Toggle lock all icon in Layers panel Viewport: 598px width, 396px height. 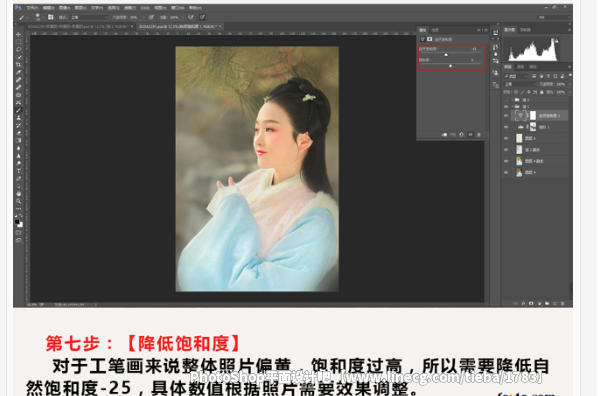542,92
